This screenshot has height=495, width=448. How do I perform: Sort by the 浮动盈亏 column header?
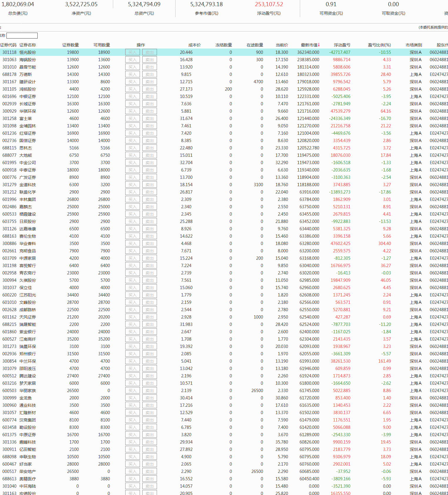click(342, 45)
